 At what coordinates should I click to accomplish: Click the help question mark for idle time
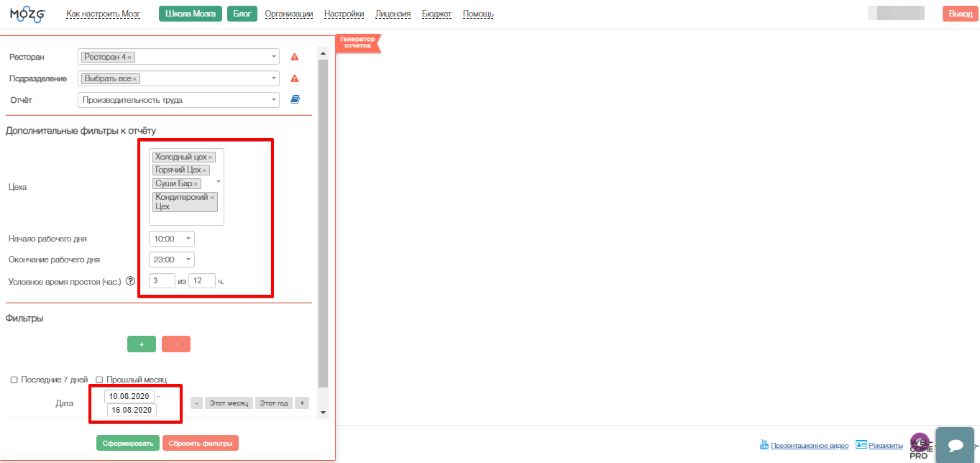point(130,281)
